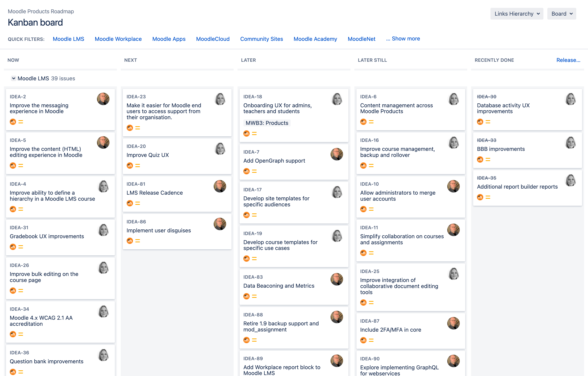Open the IDEA-20 issue key link
This screenshot has height=376, width=588.
point(136,146)
